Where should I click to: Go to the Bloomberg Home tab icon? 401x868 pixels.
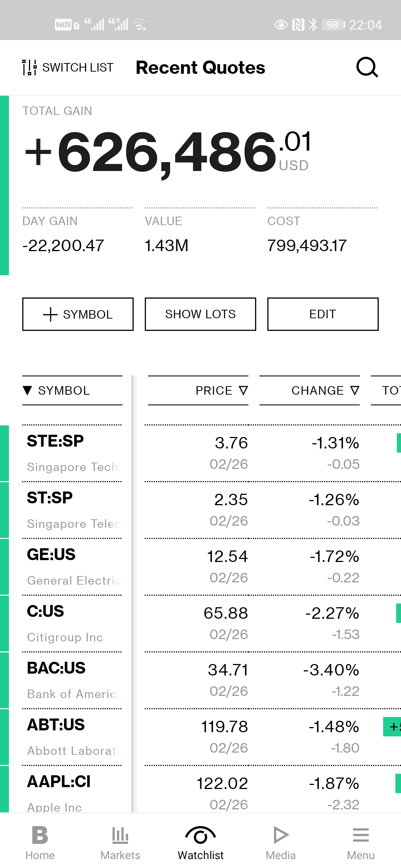(40, 835)
